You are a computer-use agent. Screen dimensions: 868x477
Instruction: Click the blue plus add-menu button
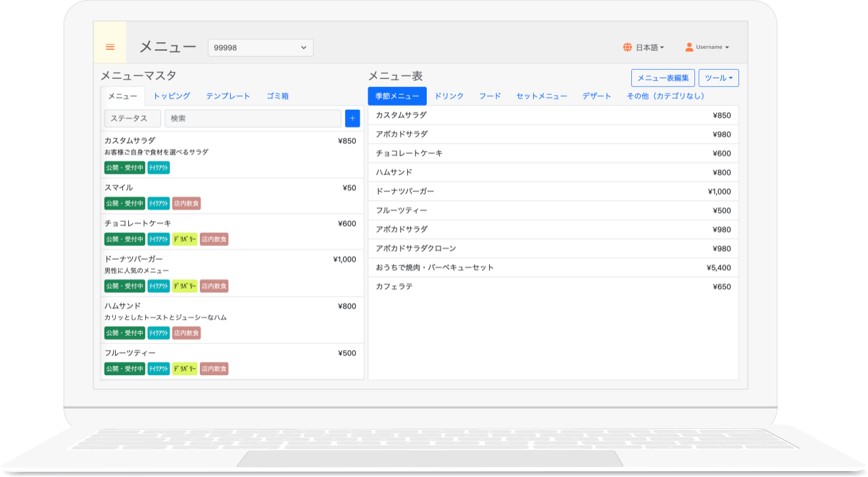(x=352, y=118)
